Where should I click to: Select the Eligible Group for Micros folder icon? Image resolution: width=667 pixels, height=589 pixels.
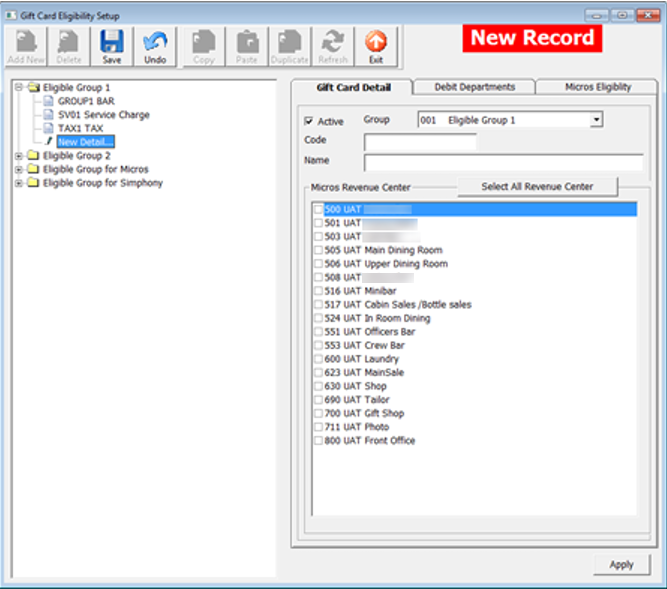pyautogui.click(x=34, y=169)
